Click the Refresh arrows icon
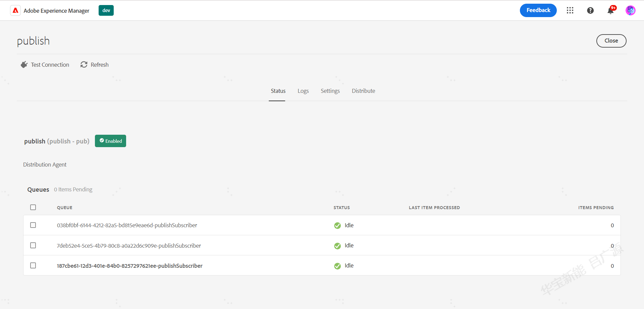This screenshot has width=644, height=309. tap(84, 65)
